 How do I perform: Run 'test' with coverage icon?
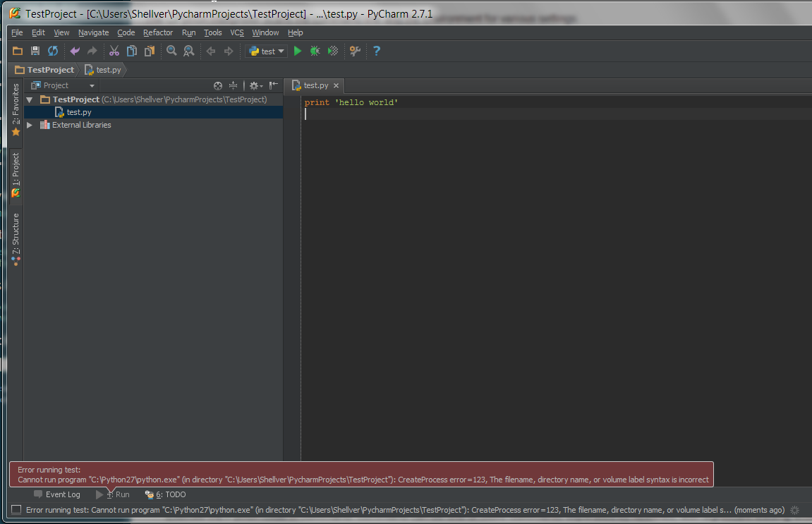tap(332, 51)
